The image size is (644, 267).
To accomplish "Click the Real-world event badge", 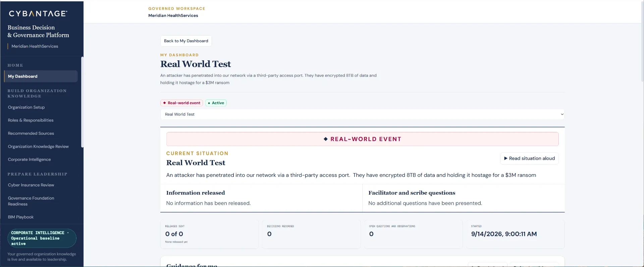I will [x=181, y=103].
